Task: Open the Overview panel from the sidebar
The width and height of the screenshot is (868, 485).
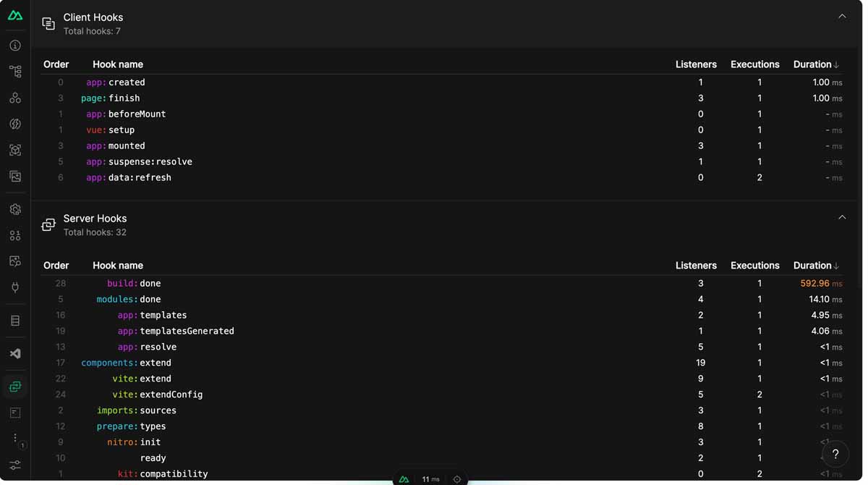Action: coord(14,45)
